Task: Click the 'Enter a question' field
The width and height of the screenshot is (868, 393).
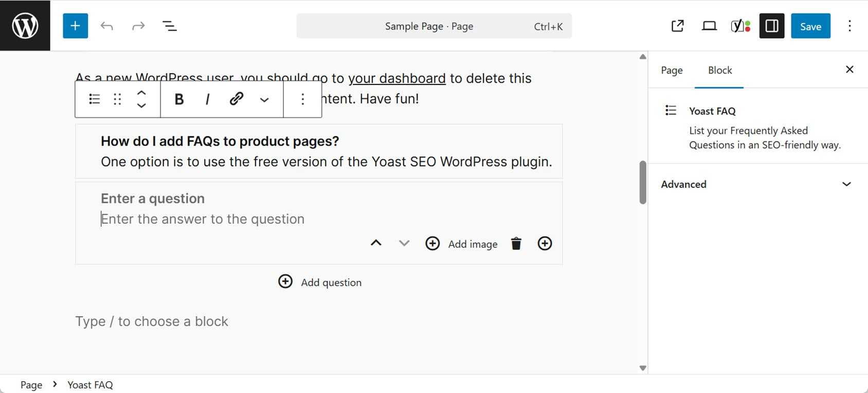Action: pyautogui.click(x=153, y=199)
